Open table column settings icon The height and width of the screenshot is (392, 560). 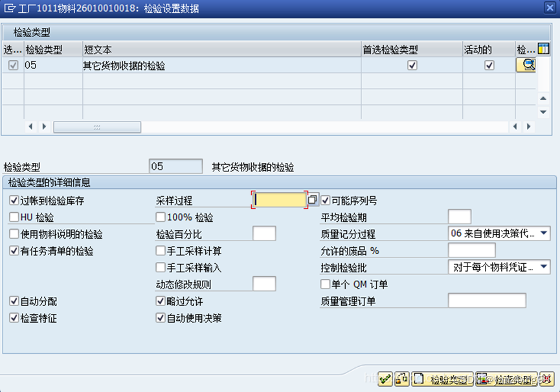(543, 49)
